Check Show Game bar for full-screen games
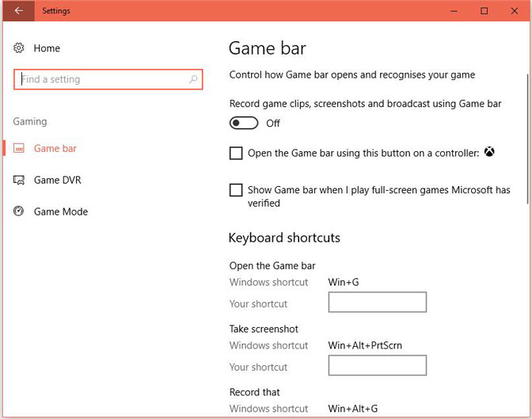The image size is (532, 419). [x=236, y=190]
